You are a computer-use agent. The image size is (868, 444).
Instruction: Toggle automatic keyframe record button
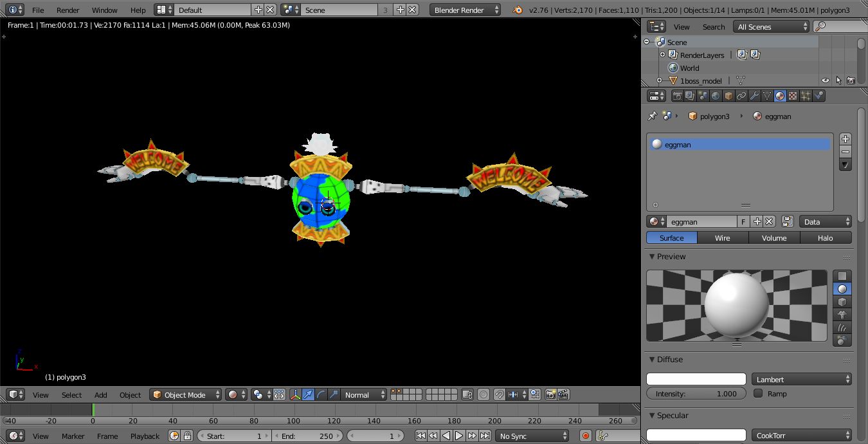click(x=585, y=436)
